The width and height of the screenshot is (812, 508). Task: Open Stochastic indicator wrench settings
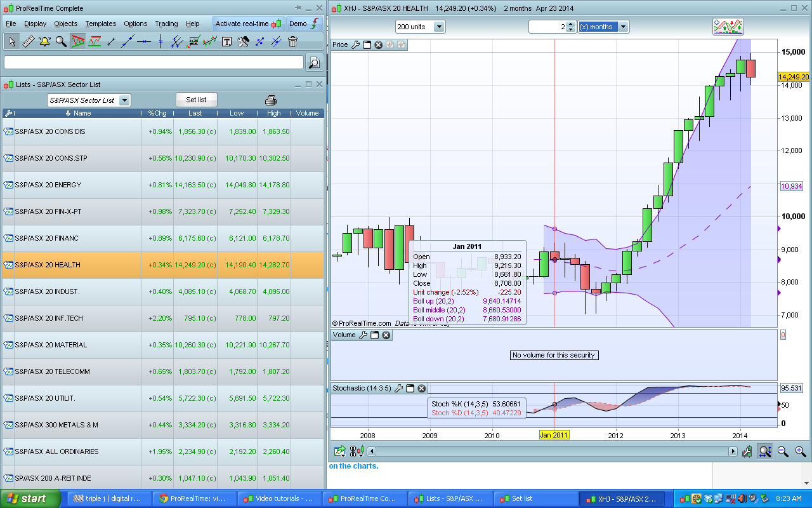[x=398, y=388]
